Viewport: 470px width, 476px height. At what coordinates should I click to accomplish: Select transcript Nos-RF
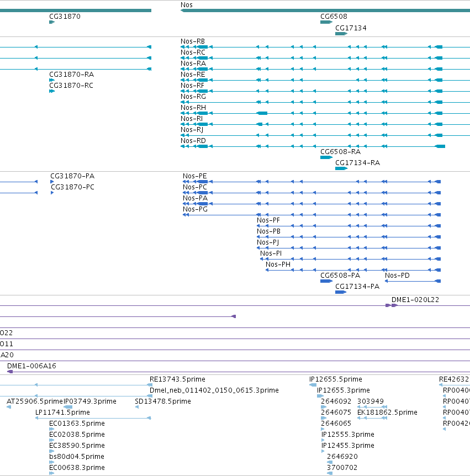pyautogui.click(x=192, y=85)
